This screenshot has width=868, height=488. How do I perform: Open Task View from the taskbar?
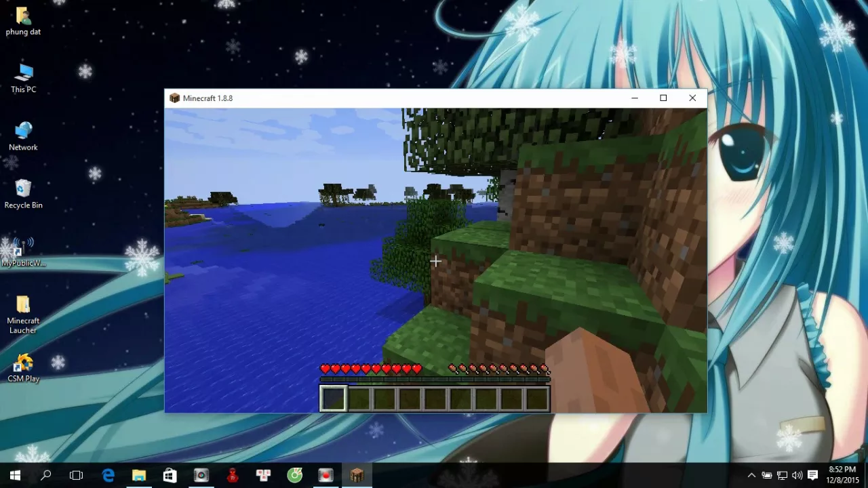coord(76,476)
